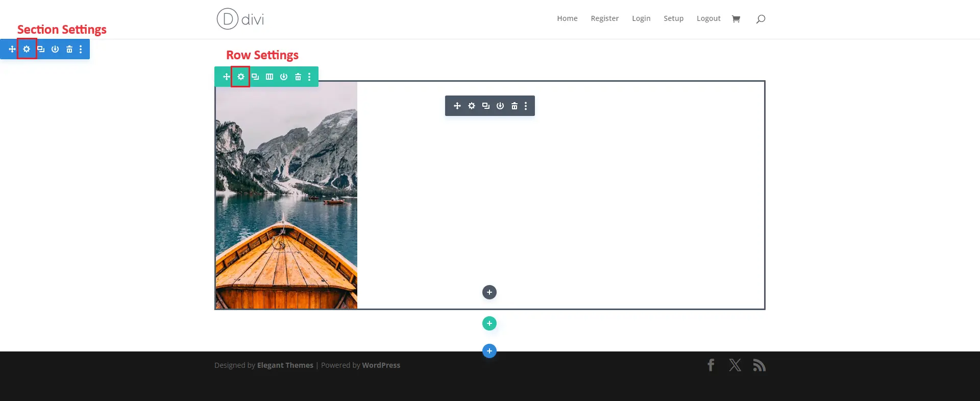Viewport: 980px width, 401px height.
Task: Open more options on the dark module toolbar
Action: pos(526,106)
